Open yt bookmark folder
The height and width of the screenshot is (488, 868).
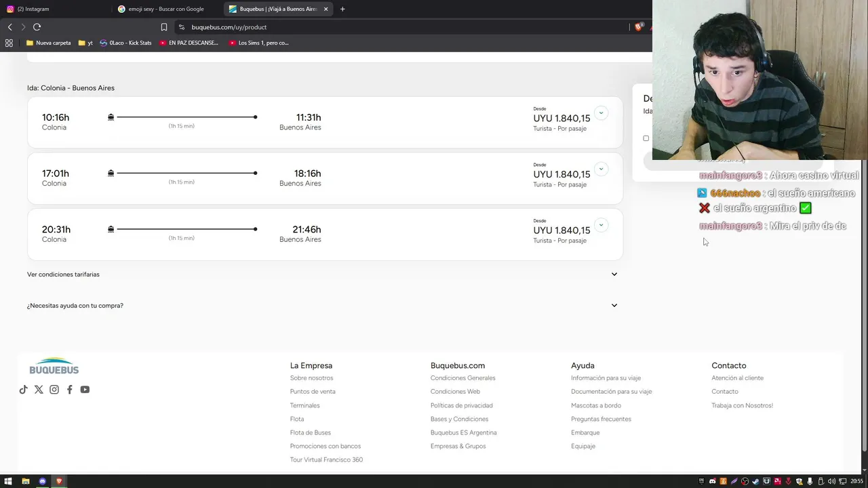(85, 43)
